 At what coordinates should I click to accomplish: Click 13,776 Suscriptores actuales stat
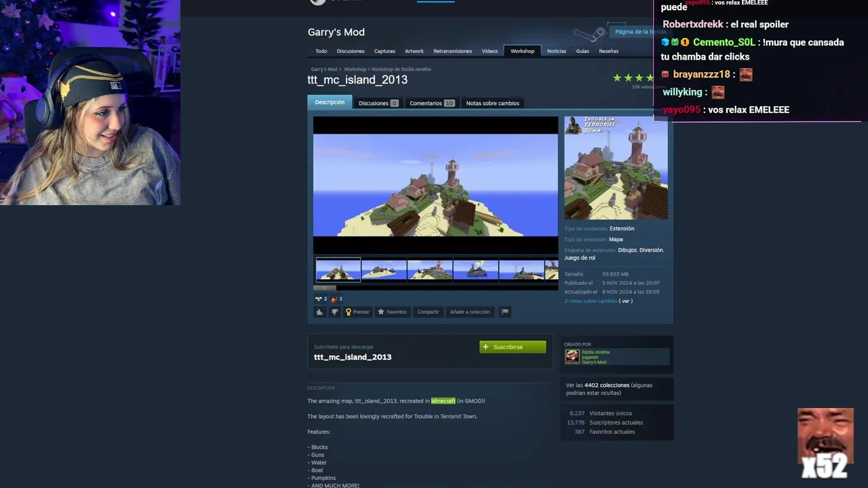click(605, 422)
